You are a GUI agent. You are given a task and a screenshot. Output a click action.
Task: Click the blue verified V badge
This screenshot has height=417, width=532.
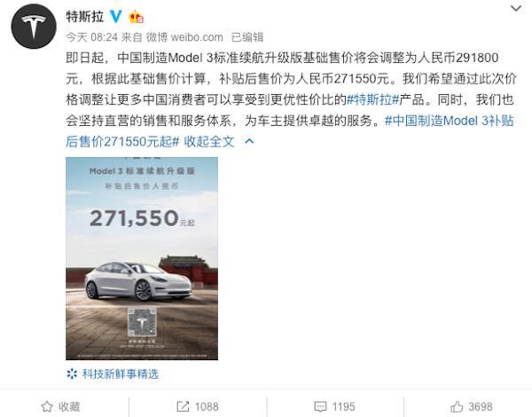click(x=115, y=16)
